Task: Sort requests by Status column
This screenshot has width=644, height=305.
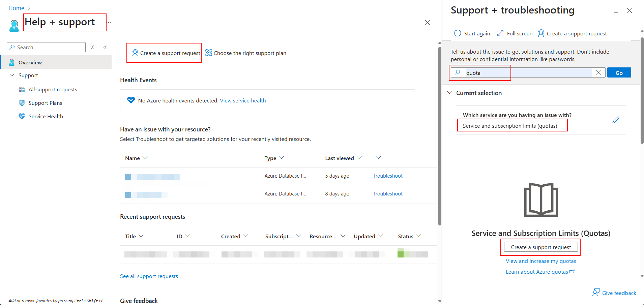Action: [x=418, y=236]
